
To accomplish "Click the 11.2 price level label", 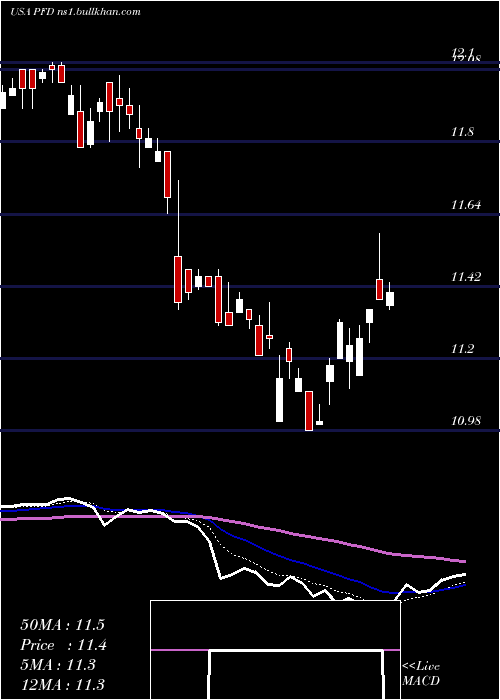I will 462,349.
